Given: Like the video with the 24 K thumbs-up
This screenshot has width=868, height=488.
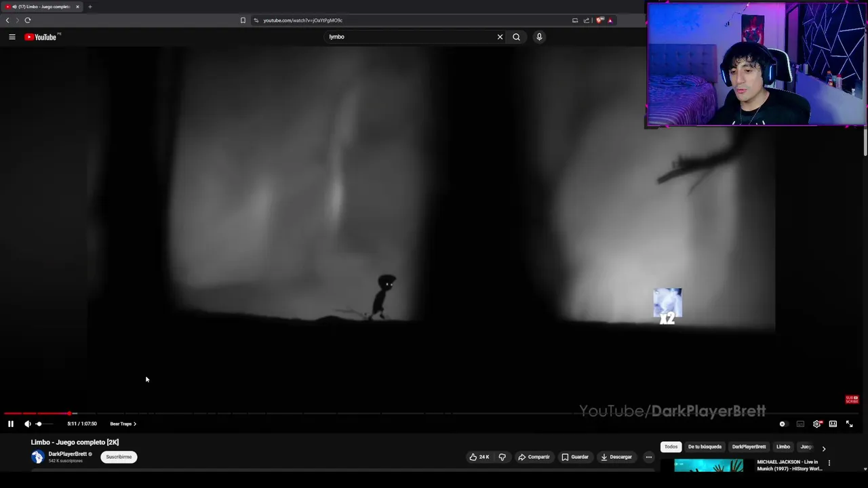Looking at the screenshot, I should coord(479,457).
